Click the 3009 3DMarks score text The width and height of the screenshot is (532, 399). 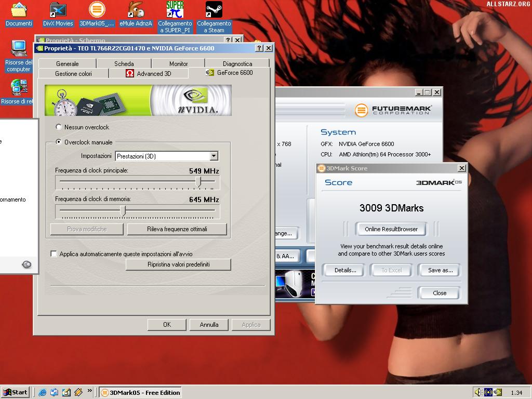392,208
